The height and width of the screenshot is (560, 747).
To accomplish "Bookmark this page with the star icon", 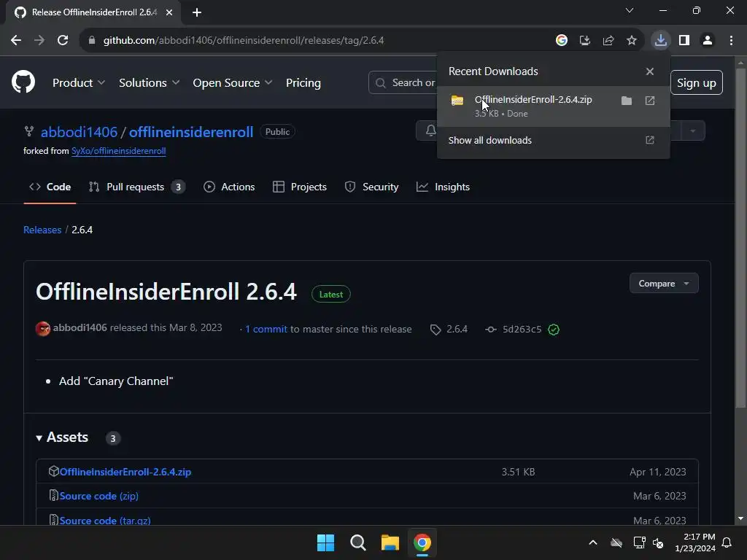I will click(x=632, y=41).
